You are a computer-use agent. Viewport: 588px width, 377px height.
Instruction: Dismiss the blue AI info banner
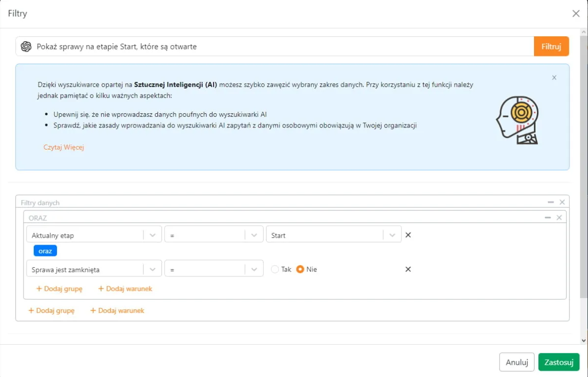(x=554, y=77)
